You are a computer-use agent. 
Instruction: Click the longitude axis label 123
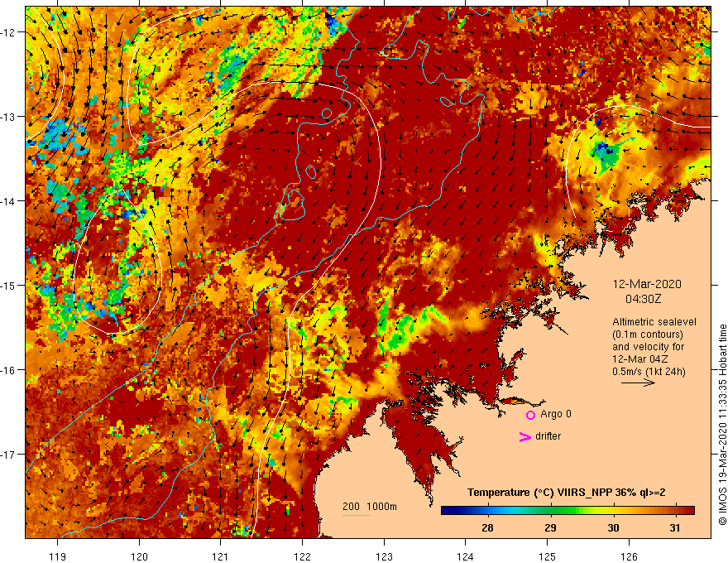click(x=384, y=556)
